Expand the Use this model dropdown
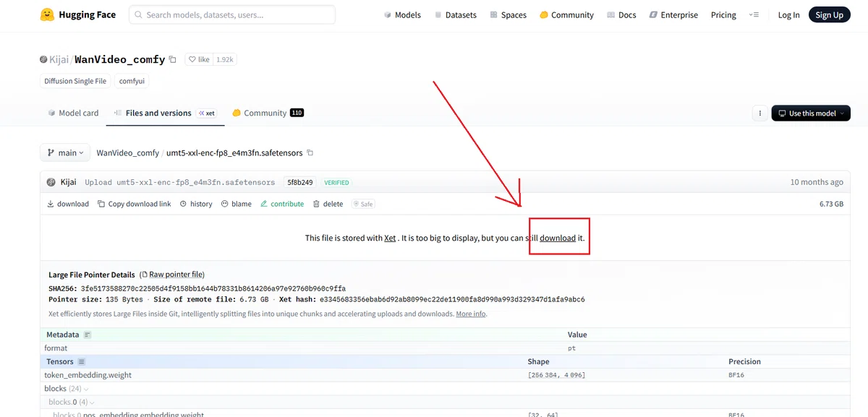 coord(811,113)
